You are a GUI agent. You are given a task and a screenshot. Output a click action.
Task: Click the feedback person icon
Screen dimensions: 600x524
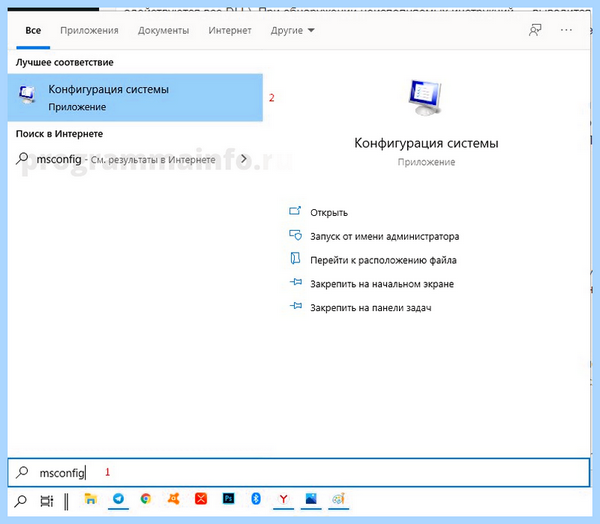click(535, 30)
